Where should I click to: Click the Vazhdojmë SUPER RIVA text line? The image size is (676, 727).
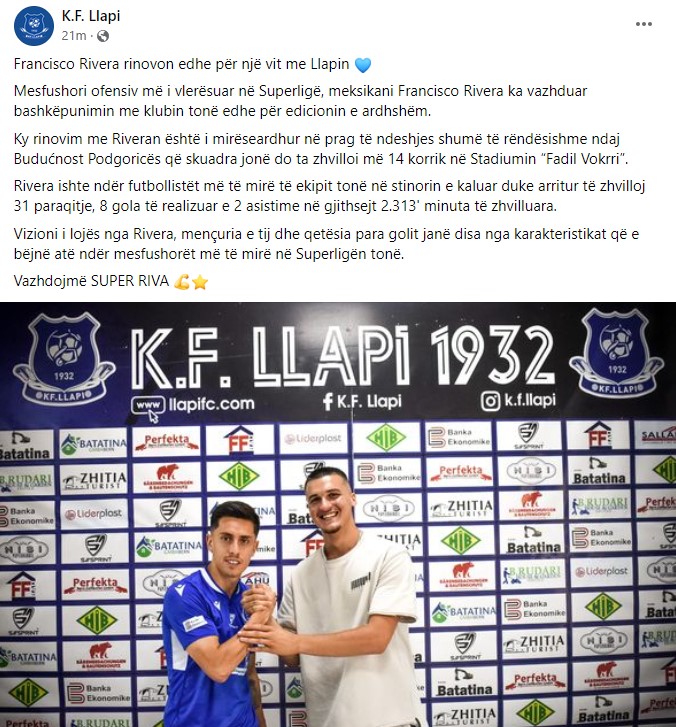point(91,281)
